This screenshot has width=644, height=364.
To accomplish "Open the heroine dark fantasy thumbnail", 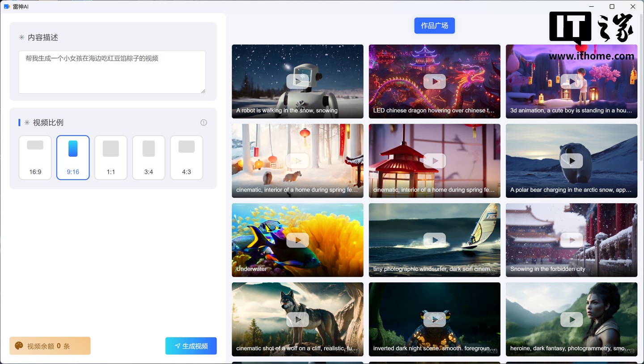I will tap(571, 319).
